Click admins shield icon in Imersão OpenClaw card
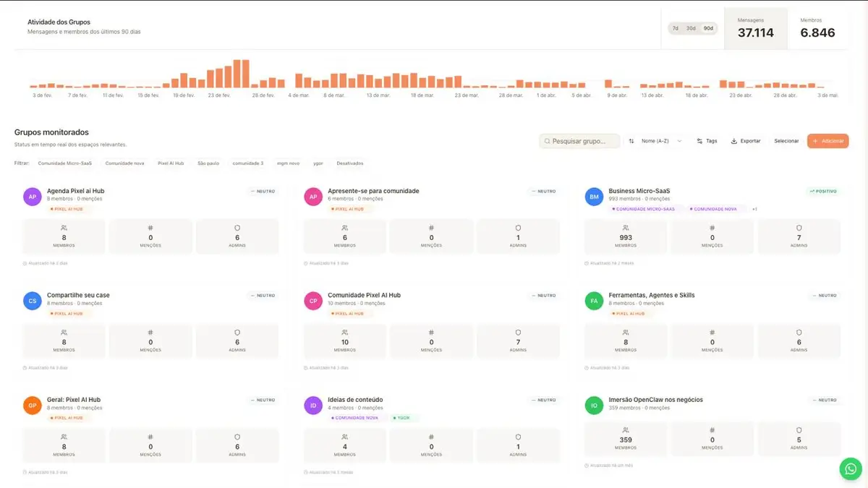This screenshot has height=488, width=868. pos(799,429)
